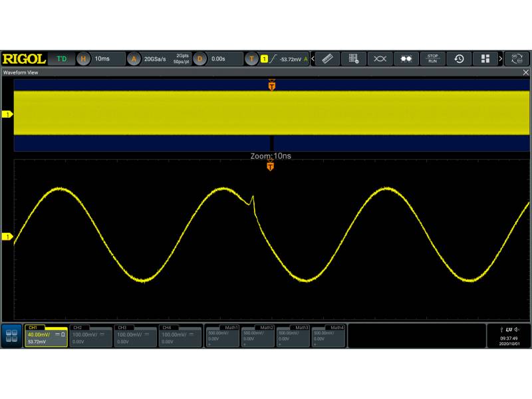This screenshot has height=399, width=532.
Task: Open the function navigation menu icon at bottom left
Action: [x=11, y=336]
